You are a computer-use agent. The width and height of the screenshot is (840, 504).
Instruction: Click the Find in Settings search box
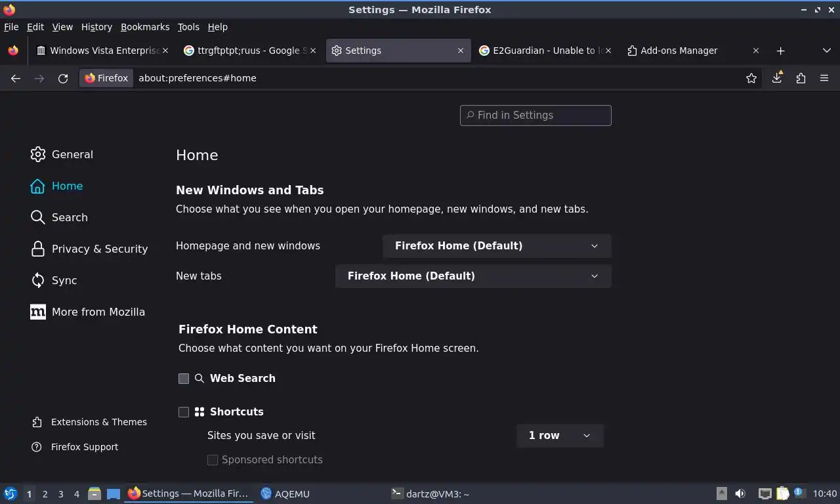[x=535, y=115]
